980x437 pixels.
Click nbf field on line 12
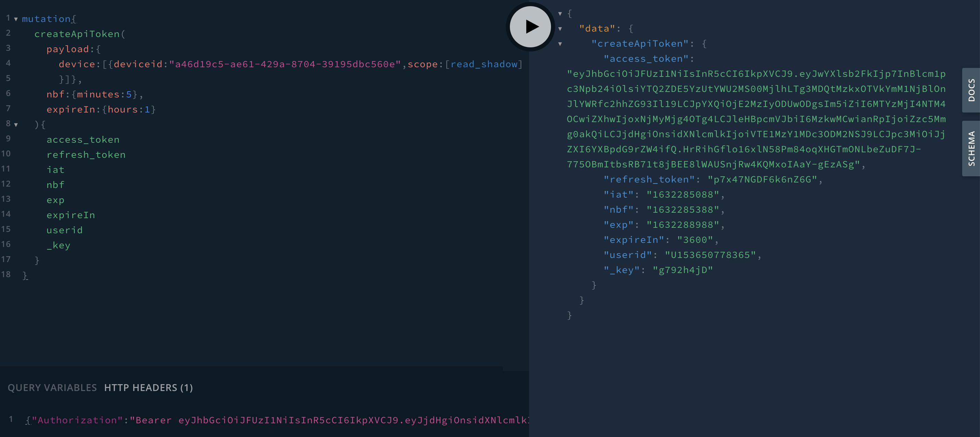click(56, 185)
